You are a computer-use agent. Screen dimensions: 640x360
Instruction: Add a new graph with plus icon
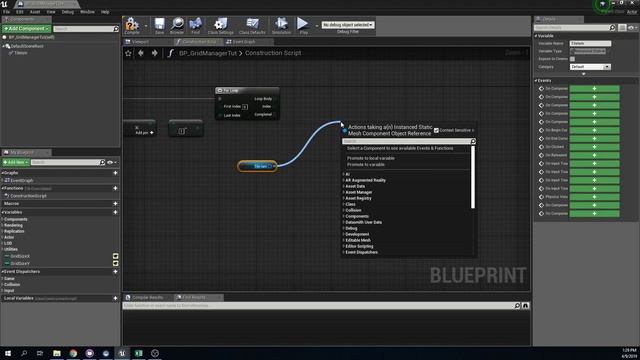(x=116, y=173)
